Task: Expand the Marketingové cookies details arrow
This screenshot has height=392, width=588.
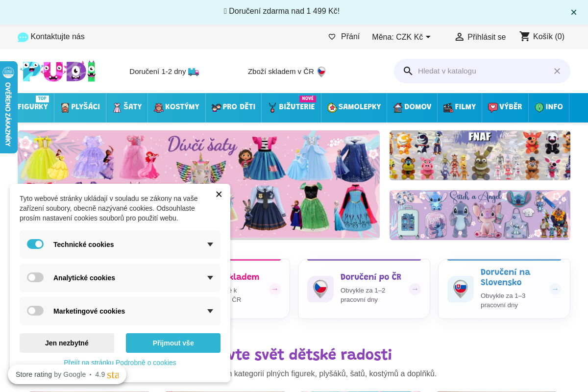Action: coord(210,311)
